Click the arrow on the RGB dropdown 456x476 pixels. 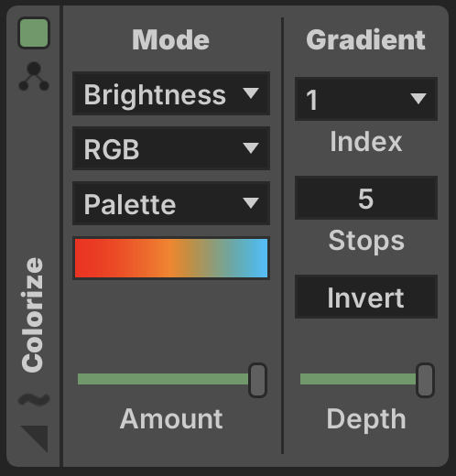[251, 148]
